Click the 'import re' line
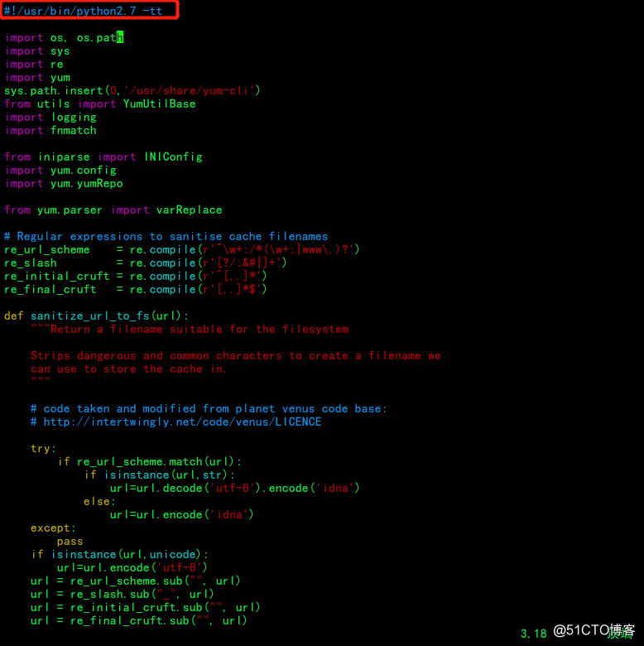This screenshot has height=646, width=644. coord(34,65)
